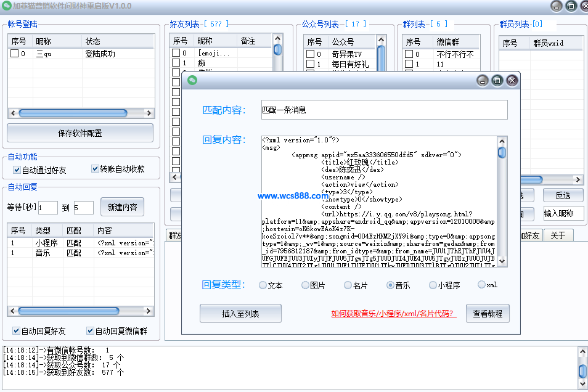Toggle the 转账自动收款 checkbox
Viewport: 588px width, 392px height.
(96, 169)
